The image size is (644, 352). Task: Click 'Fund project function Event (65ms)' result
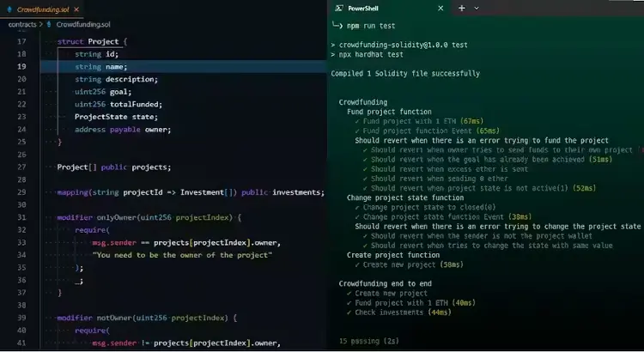point(427,131)
